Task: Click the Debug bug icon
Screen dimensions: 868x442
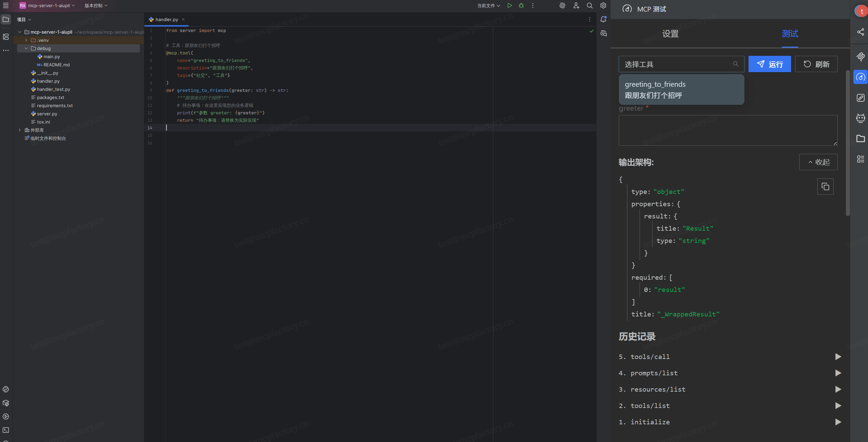Action: tap(521, 5)
